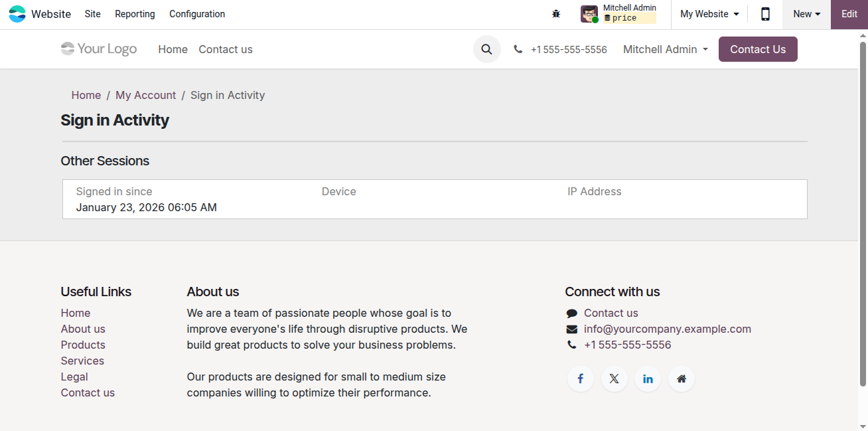Click the page vertical scrollbar
The image size is (868, 431).
coord(863,215)
